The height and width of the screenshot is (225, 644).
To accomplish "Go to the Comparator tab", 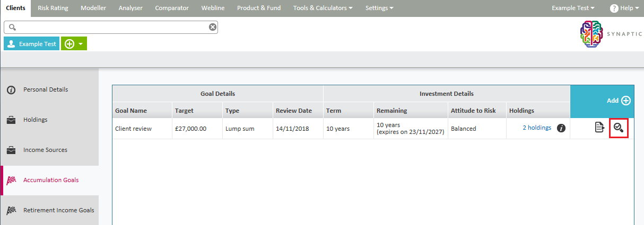I will [x=172, y=8].
